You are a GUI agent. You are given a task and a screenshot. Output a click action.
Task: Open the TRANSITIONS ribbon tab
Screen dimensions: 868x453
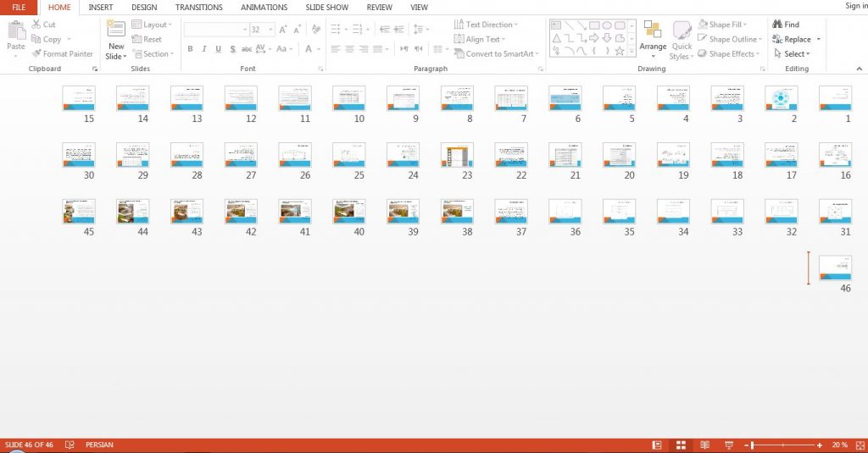click(198, 7)
